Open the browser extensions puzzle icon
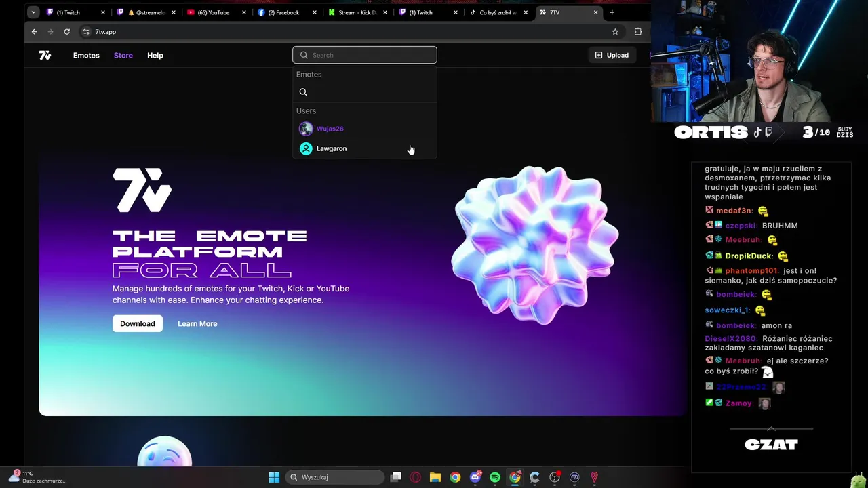 (x=637, y=31)
